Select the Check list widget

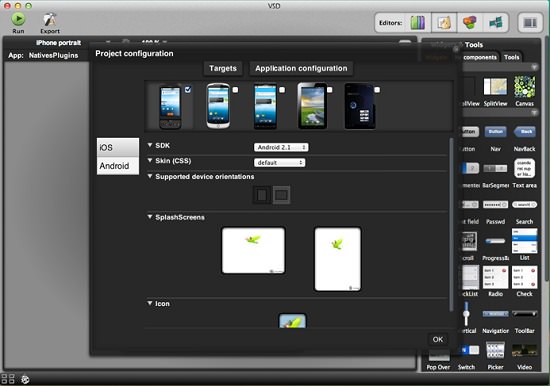[524, 277]
